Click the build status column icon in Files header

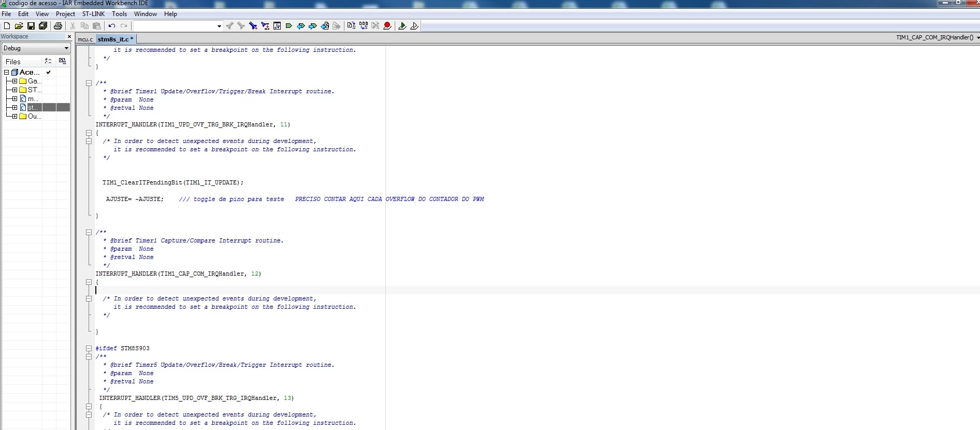coord(62,61)
